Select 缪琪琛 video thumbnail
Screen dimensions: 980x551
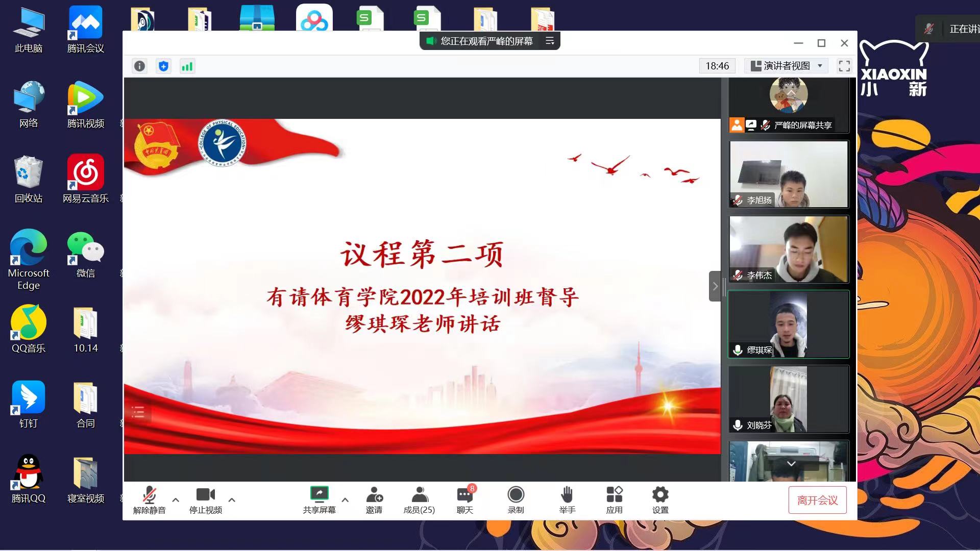tap(789, 324)
